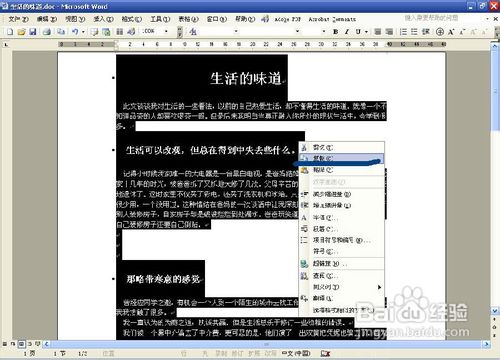The image size is (500, 360).
Task: Click the spelling status book icon
Action: (x=325, y=353)
